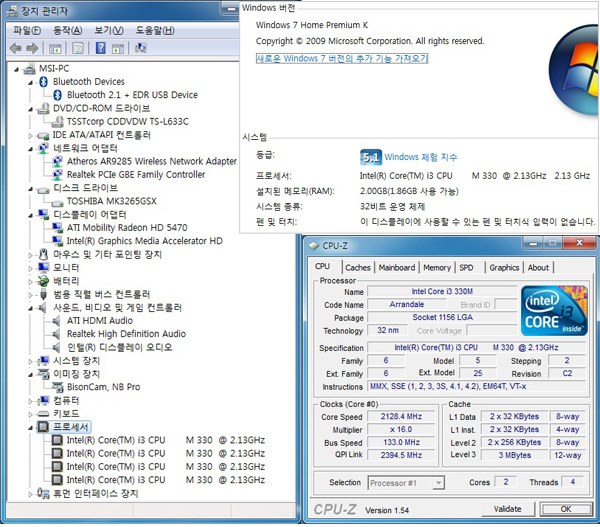Click the '32비트 운영 체제' system type value

coord(392,207)
